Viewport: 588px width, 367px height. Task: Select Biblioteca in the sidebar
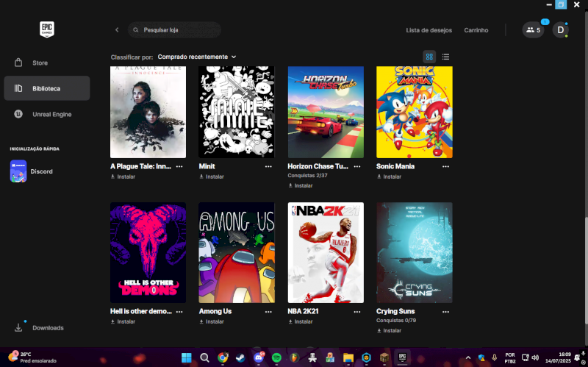[x=47, y=88]
